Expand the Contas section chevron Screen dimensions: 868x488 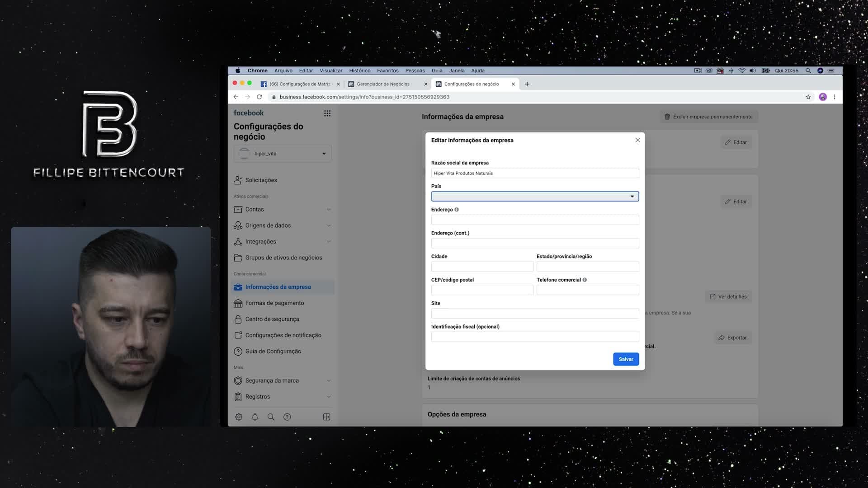[329, 210]
